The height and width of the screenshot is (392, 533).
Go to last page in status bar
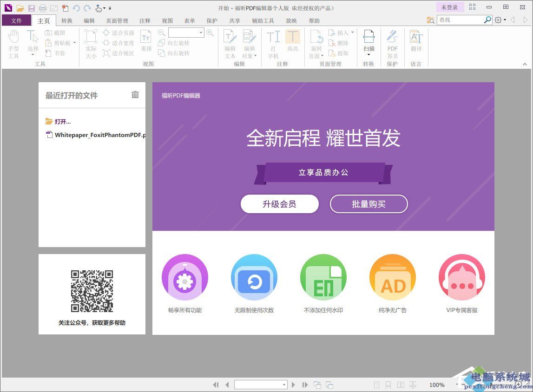(x=305, y=385)
